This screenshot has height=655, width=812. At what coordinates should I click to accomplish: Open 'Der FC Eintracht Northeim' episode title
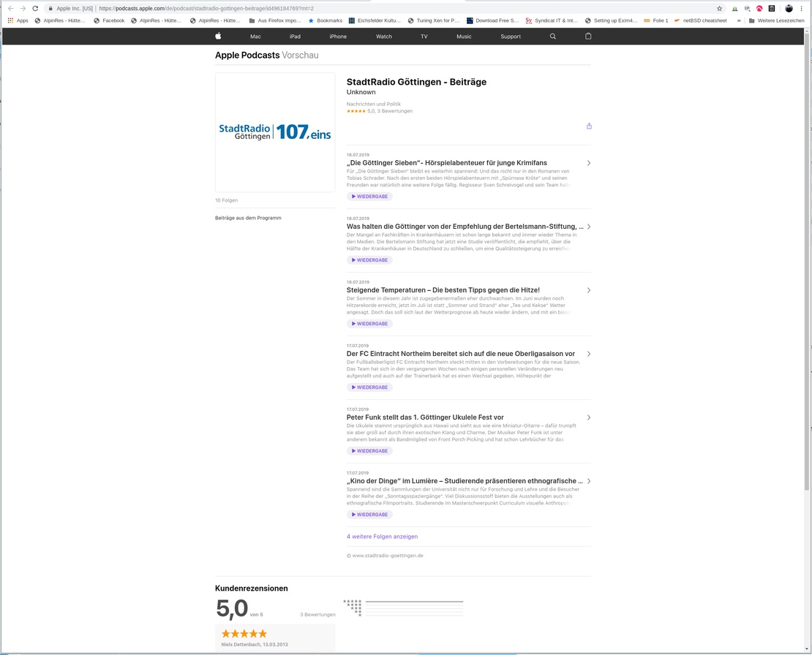point(461,354)
